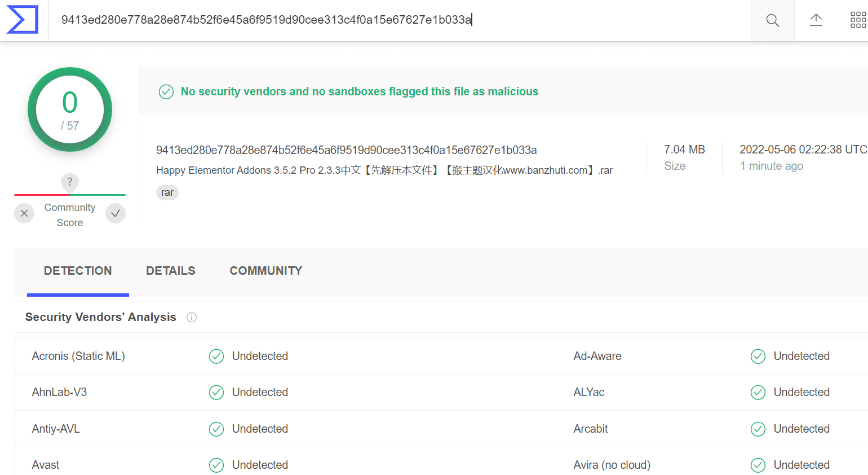This screenshot has width=868, height=475.
Task: Click the 2022-05-06 02:22:38 UTC timestamp
Action: (803, 149)
